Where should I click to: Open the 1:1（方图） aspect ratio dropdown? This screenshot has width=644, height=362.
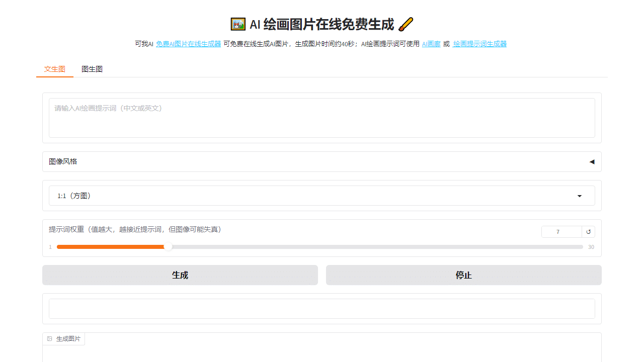click(322, 196)
